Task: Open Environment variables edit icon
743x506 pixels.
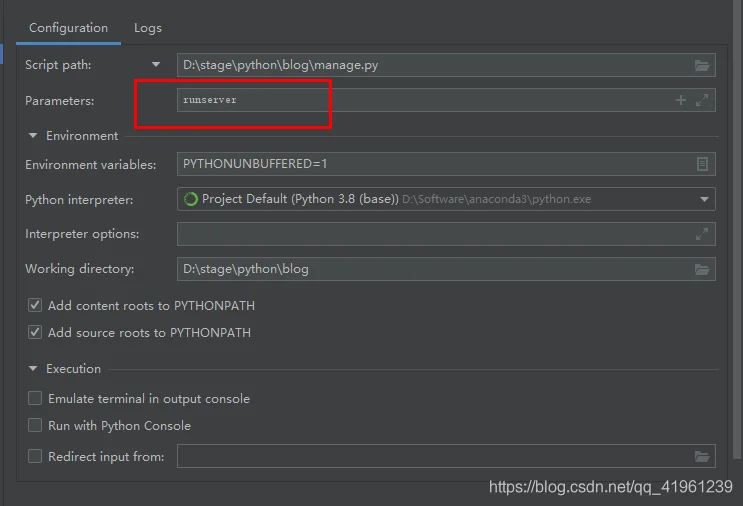Action: 702,164
